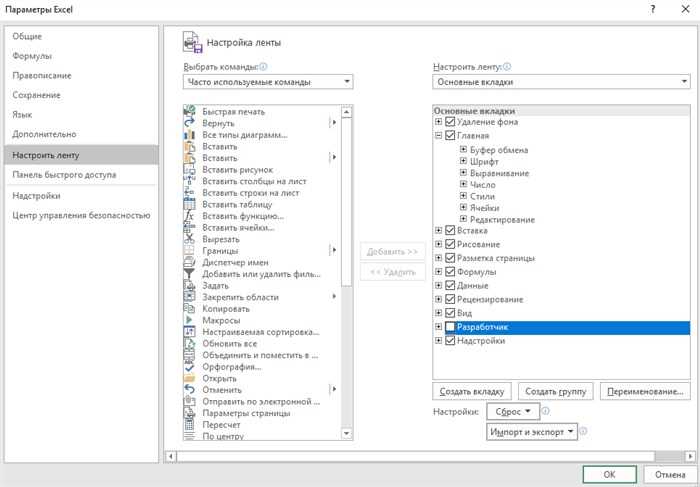The width and height of the screenshot is (700, 487).
Task: Expand the Шрифт group
Action: (463, 161)
